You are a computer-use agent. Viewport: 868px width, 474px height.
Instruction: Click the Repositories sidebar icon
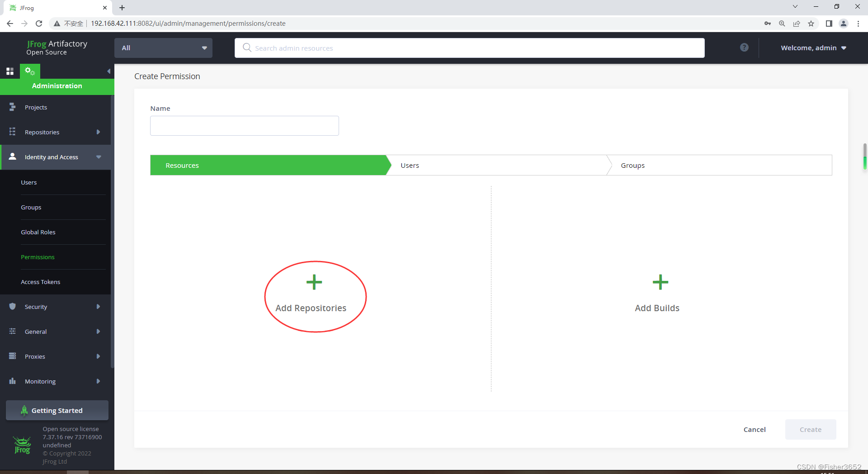[x=12, y=132]
